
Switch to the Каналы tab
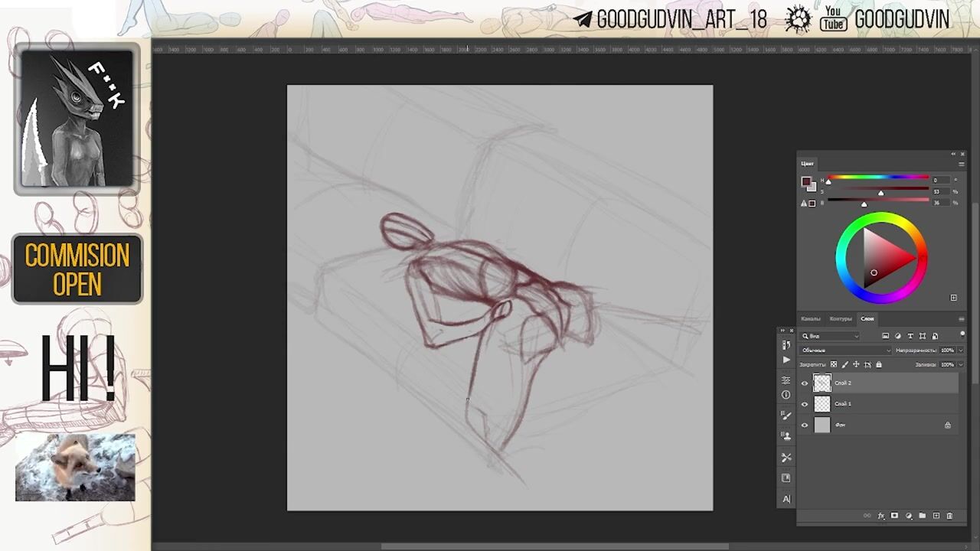810,318
